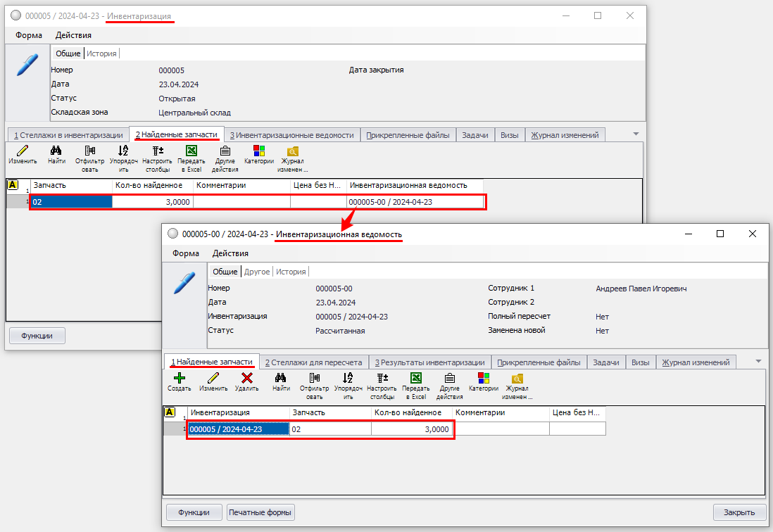Open Категории in the Инвентаризация window toolbar
Viewport: 773px width, 532px height.
(x=258, y=155)
